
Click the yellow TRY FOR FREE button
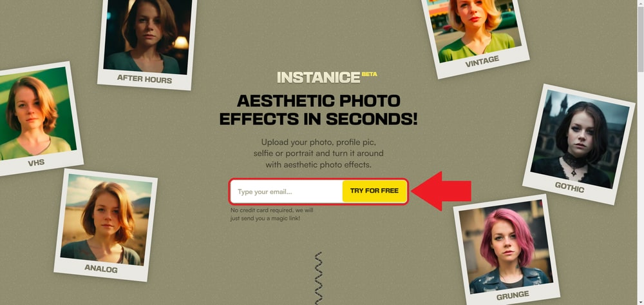pyautogui.click(x=374, y=191)
